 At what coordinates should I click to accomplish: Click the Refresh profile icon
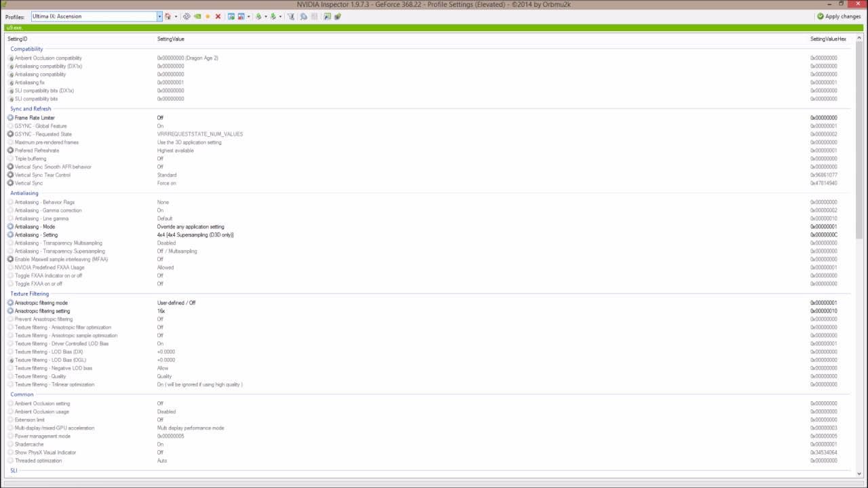(x=186, y=16)
